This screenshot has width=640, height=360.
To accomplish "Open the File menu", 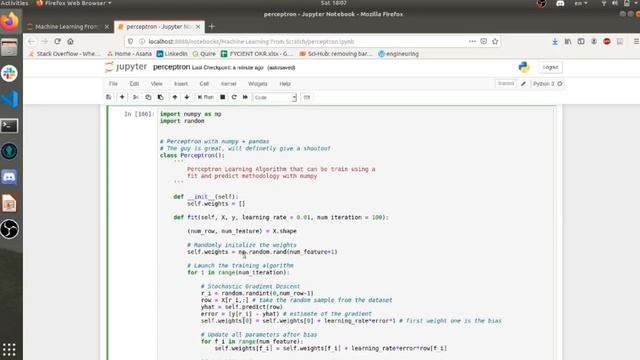I will (x=113, y=84).
